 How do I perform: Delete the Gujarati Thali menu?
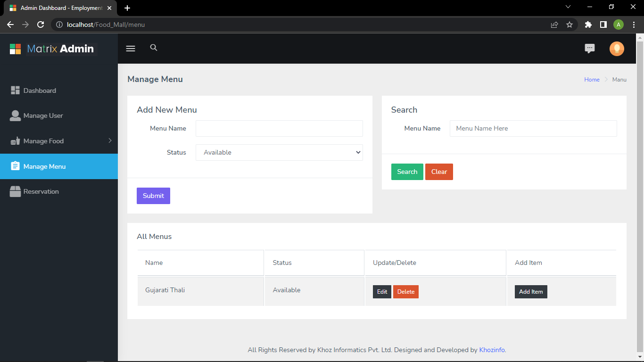coord(406,292)
